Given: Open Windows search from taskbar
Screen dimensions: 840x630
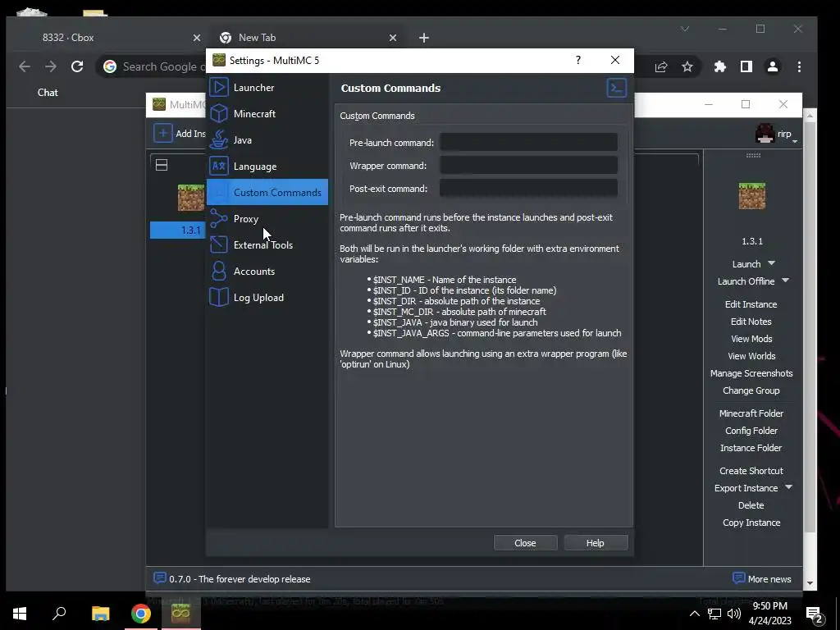Looking at the screenshot, I should 59,614.
